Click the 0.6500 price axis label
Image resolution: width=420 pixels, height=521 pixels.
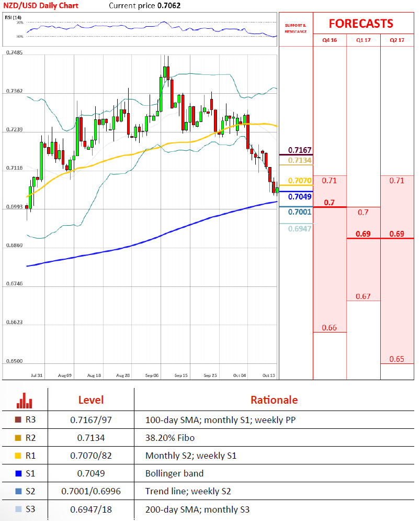[x=14, y=361]
